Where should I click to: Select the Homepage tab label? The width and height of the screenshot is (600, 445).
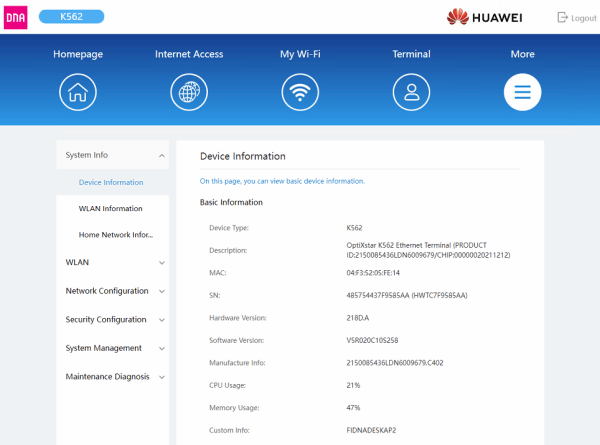[78, 54]
